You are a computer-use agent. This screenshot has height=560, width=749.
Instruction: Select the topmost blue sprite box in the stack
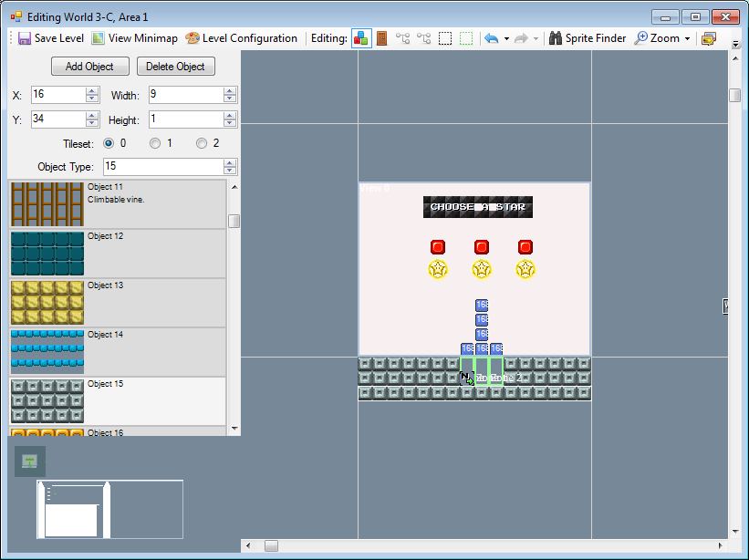482,305
